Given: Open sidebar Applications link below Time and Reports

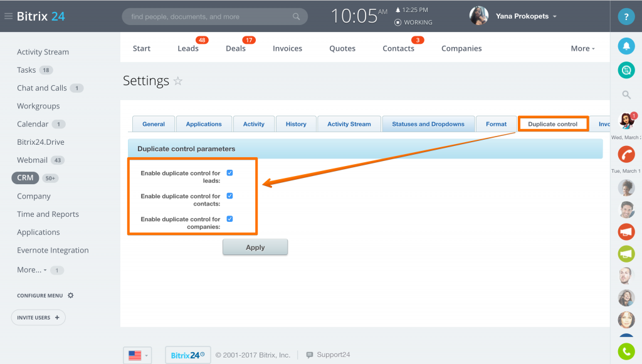Looking at the screenshot, I should (38, 232).
